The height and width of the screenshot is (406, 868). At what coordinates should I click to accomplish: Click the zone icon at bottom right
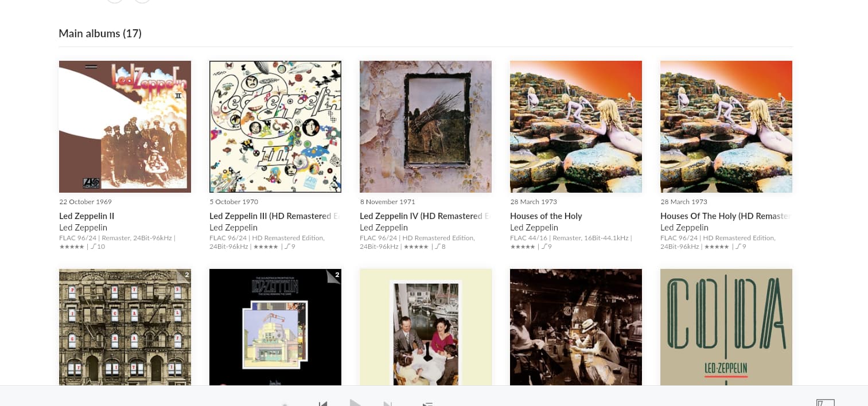825,403
